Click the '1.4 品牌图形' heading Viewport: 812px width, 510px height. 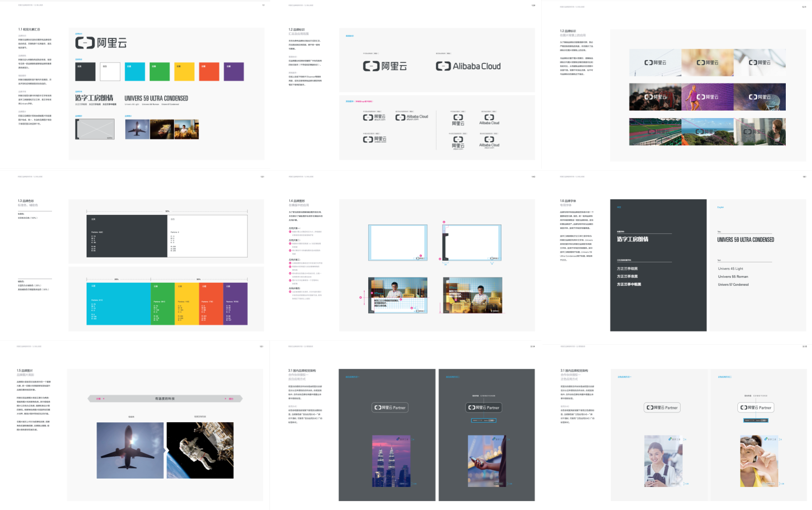tap(297, 201)
